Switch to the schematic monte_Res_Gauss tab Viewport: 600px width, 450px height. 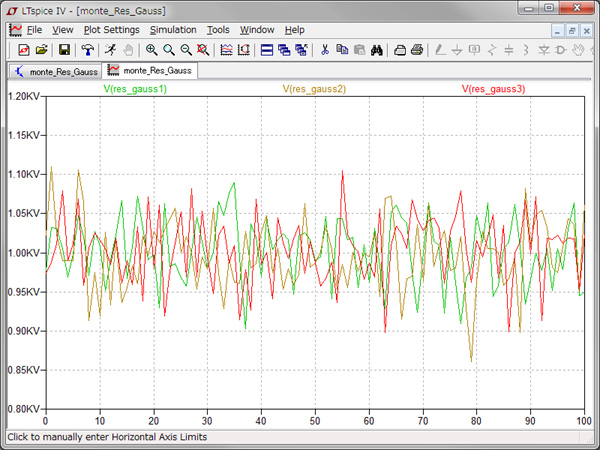(x=56, y=72)
